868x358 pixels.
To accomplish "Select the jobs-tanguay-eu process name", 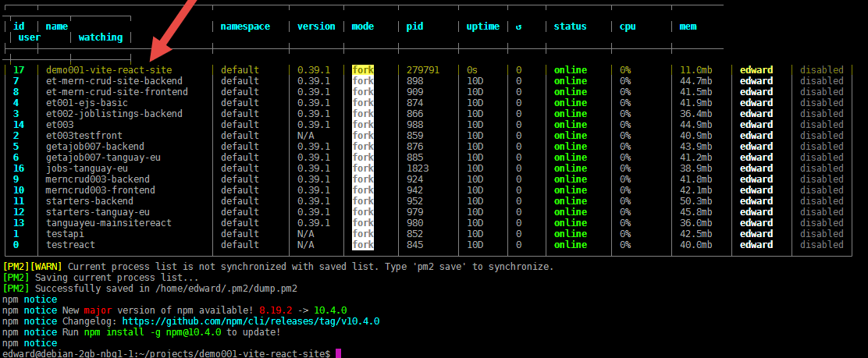I will (87, 168).
